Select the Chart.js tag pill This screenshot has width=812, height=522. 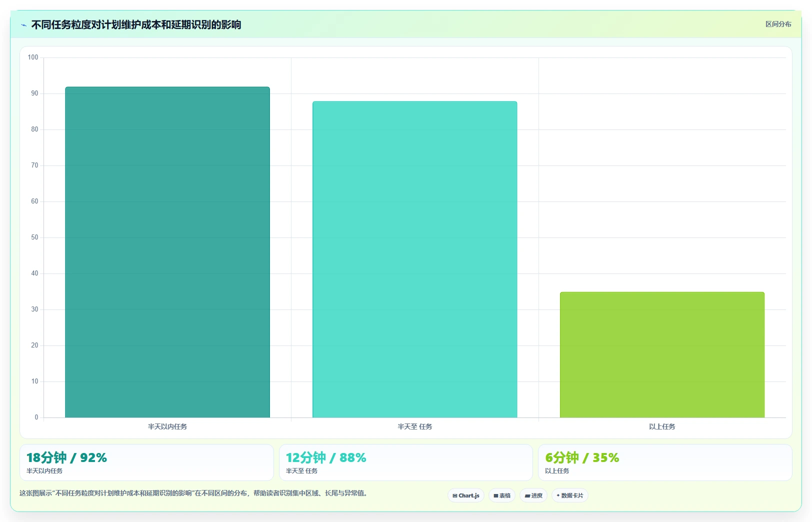(x=466, y=495)
